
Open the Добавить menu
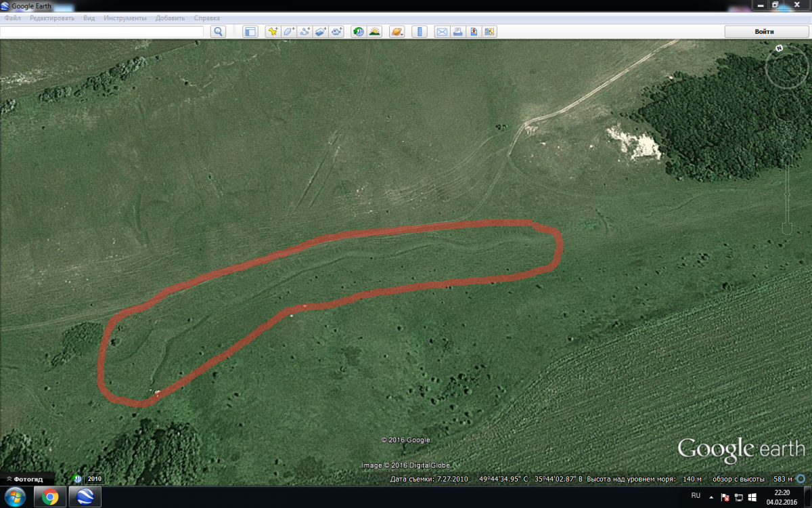point(171,18)
